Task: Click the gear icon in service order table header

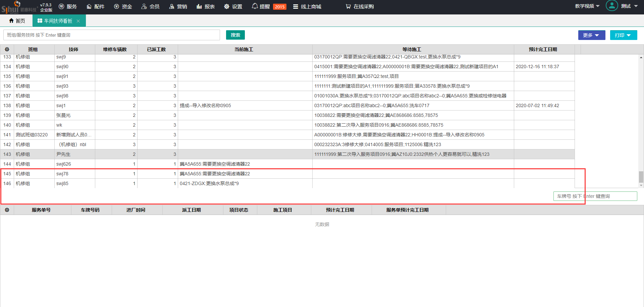Action: click(x=7, y=210)
